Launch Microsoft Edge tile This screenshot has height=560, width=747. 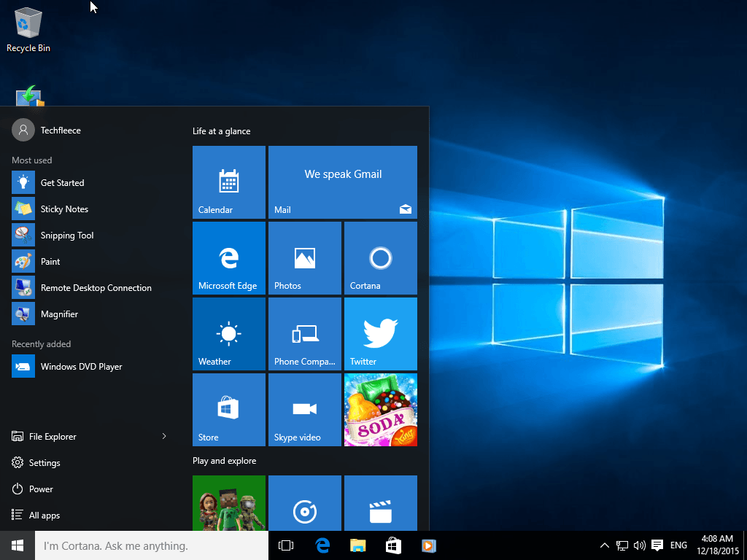228,257
